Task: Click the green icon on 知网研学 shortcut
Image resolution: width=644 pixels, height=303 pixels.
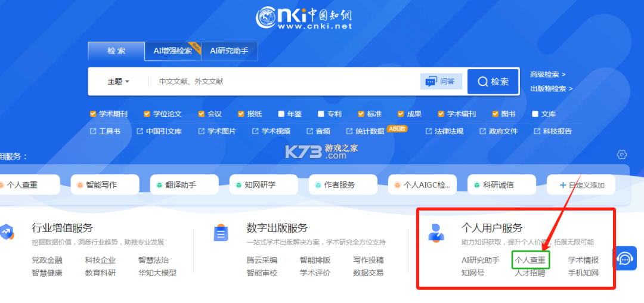Action: coord(238,185)
